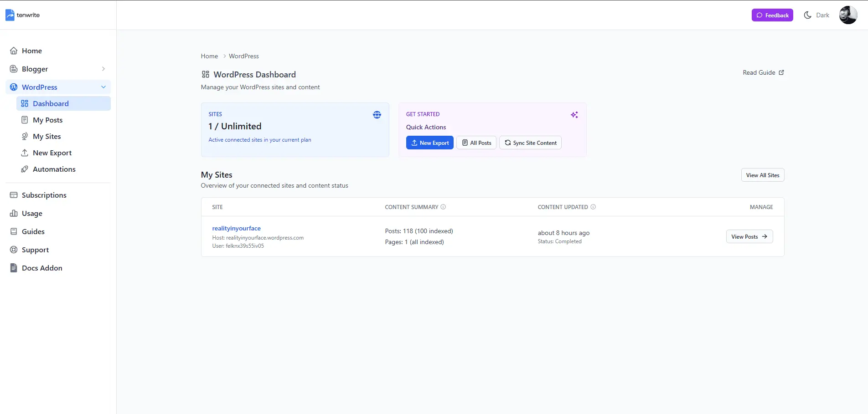Start a New Export from Quick Actions
868x414 pixels.
[x=430, y=143]
